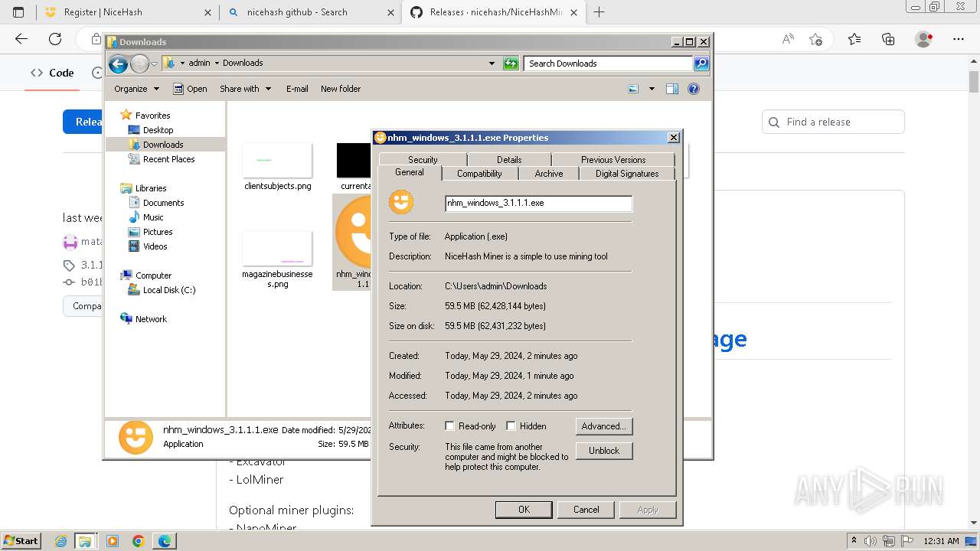The height and width of the screenshot is (551, 980).
Task: Open media player from taskbar
Action: (113, 541)
